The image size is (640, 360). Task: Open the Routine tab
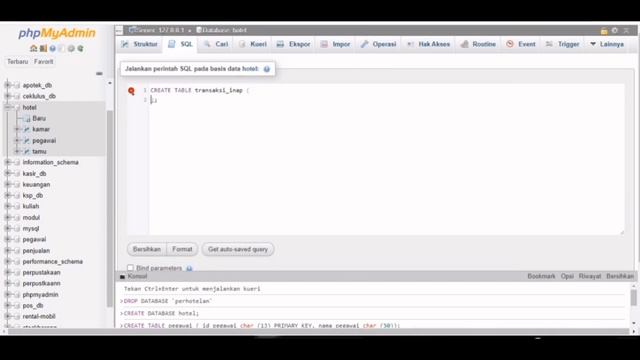(x=478, y=44)
